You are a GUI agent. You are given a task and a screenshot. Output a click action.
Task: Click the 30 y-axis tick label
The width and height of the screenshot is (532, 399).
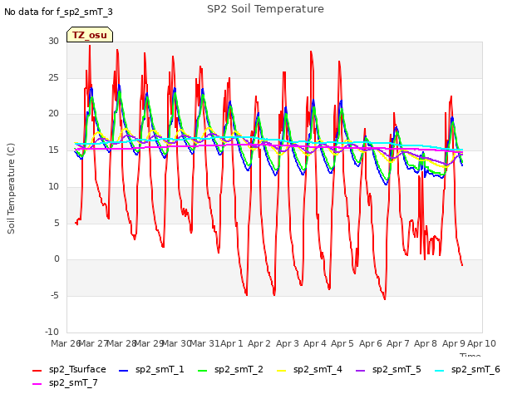click(x=53, y=41)
